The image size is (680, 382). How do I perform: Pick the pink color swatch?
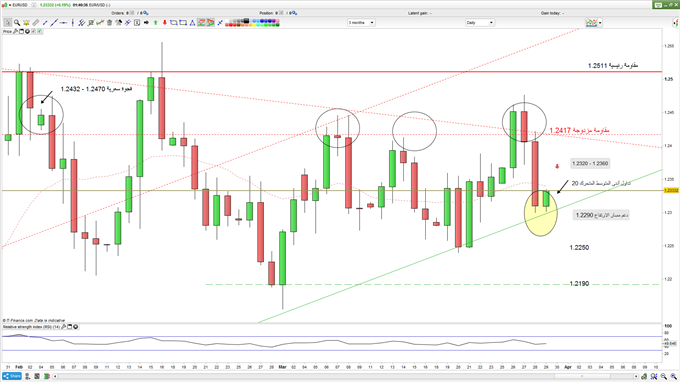coord(277,20)
